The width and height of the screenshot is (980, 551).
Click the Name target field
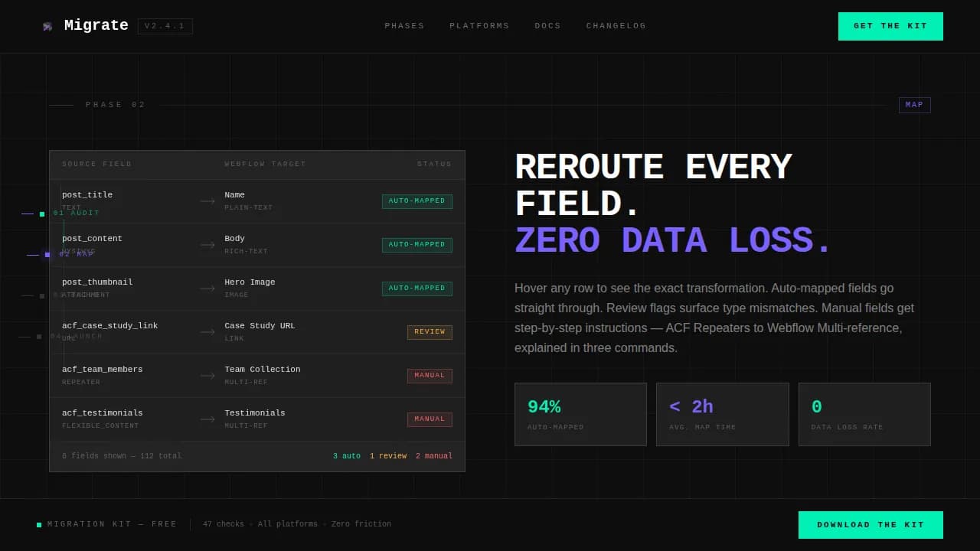pyautogui.click(x=234, y=195)
